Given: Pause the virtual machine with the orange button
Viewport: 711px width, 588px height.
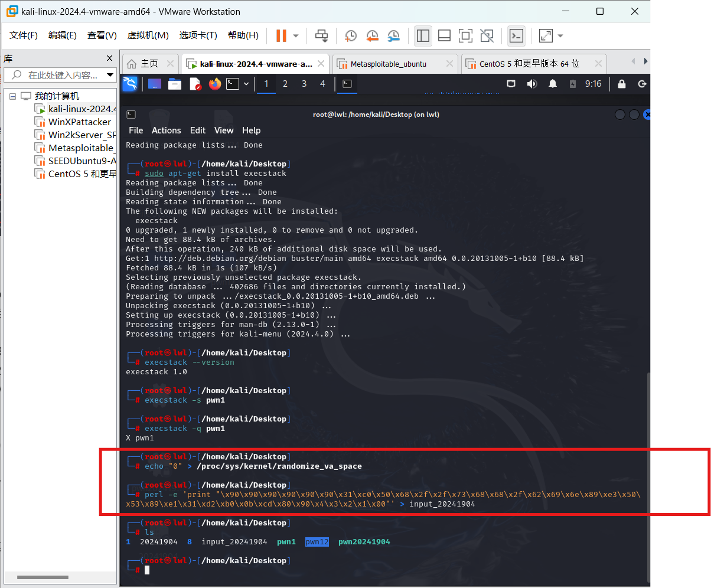Looking at the screenshot, I should tap(281, 35).
